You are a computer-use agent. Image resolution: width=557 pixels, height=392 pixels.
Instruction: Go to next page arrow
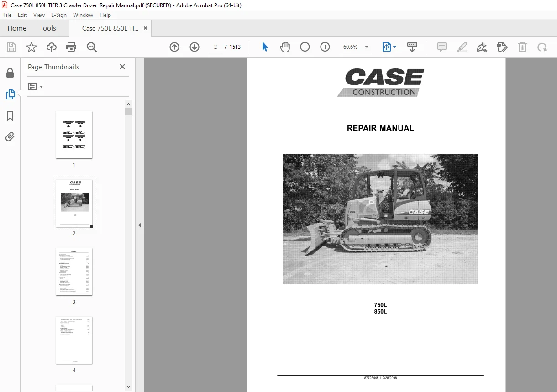pyautogui.click(x=194, y=47)
